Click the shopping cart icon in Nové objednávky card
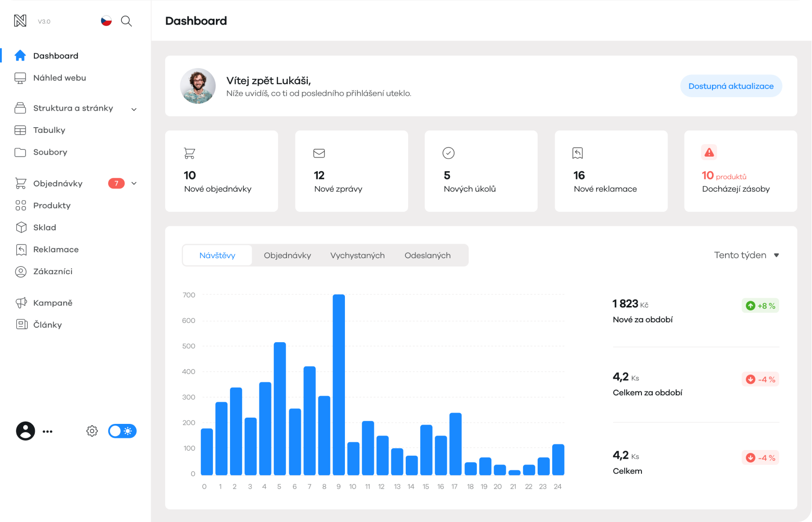 189,154
